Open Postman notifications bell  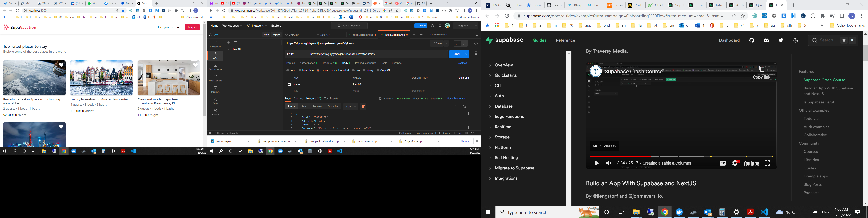[440, 26]
